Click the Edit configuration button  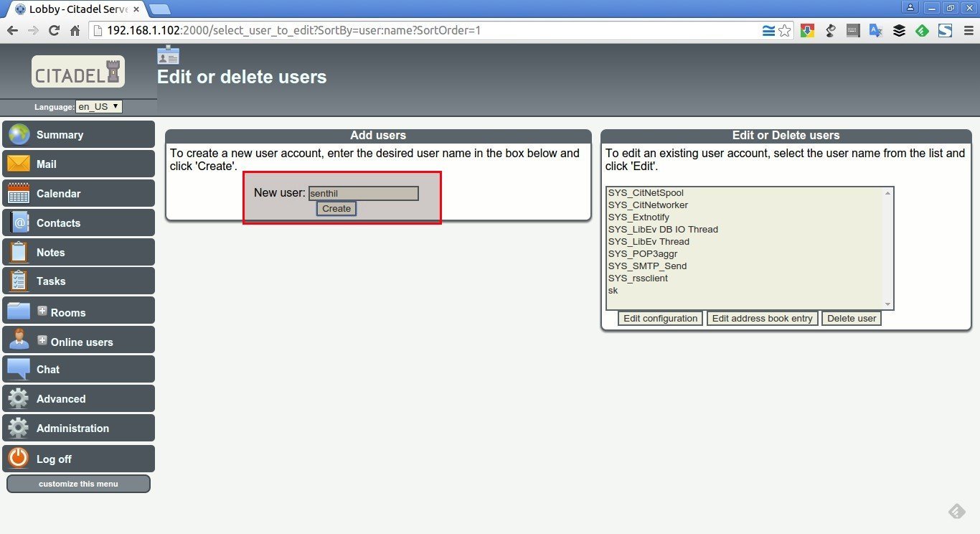[660, 318]
